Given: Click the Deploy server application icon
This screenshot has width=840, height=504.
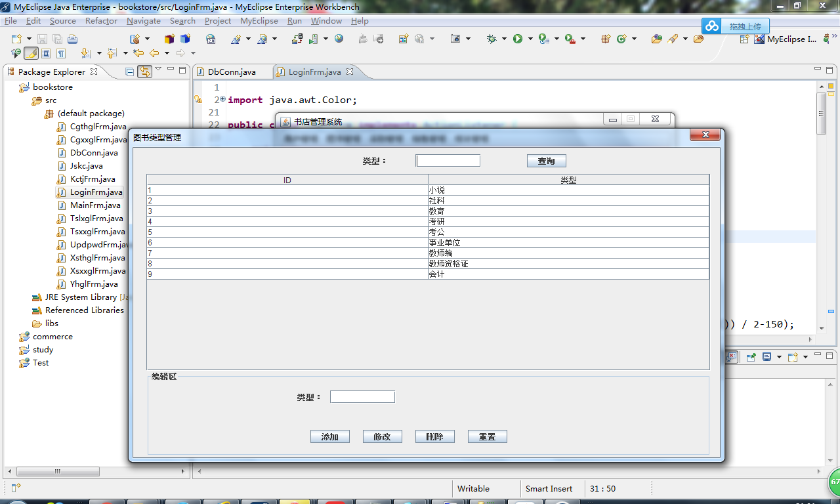Looking at the screenshot, I should click(x=297, y=39).
